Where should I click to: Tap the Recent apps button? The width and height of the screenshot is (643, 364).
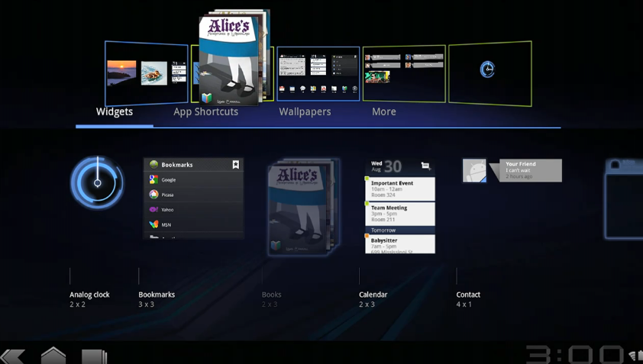point(94,356)
